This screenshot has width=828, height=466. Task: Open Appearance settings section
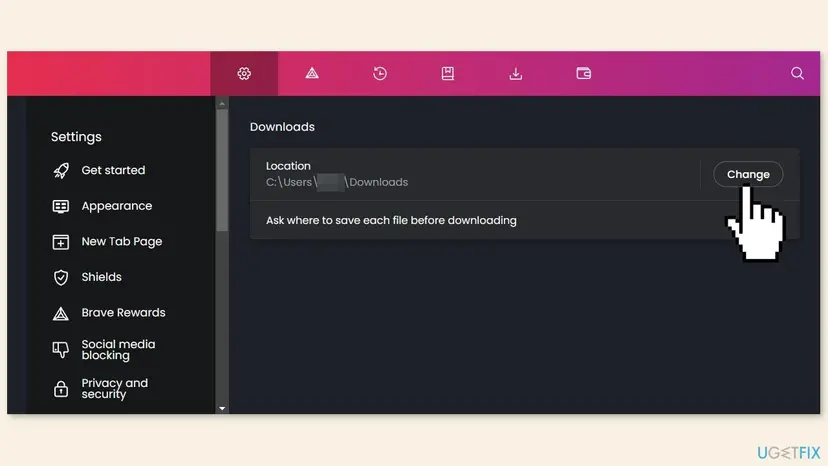(117, 206)
